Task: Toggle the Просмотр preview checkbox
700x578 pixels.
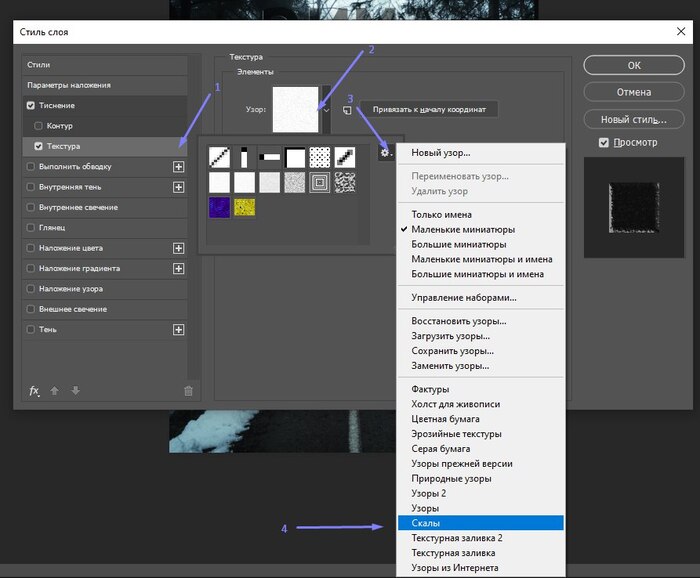Action: [x=603, y=143]
